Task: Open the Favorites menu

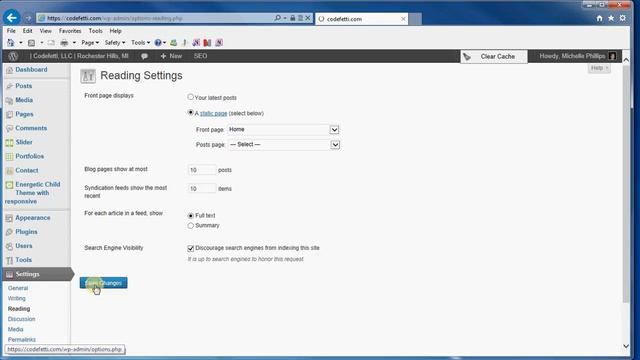Action: pos(70,31)
